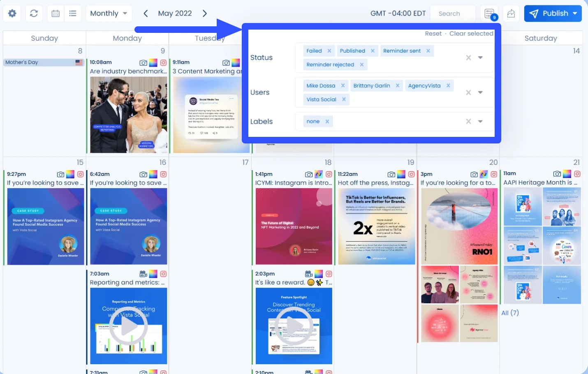The width and height of the screenshot is (588, 374).
Task: Open the Status filter dropdown chevron
Action: (481, 58)
